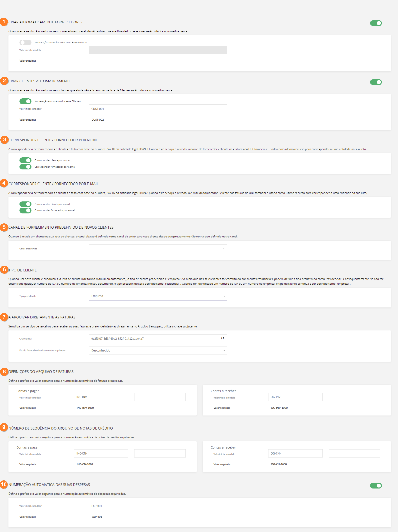The image size is (398, 532).
Task: Click the OG-CN-1000 next value text
Action: point(279,464)
